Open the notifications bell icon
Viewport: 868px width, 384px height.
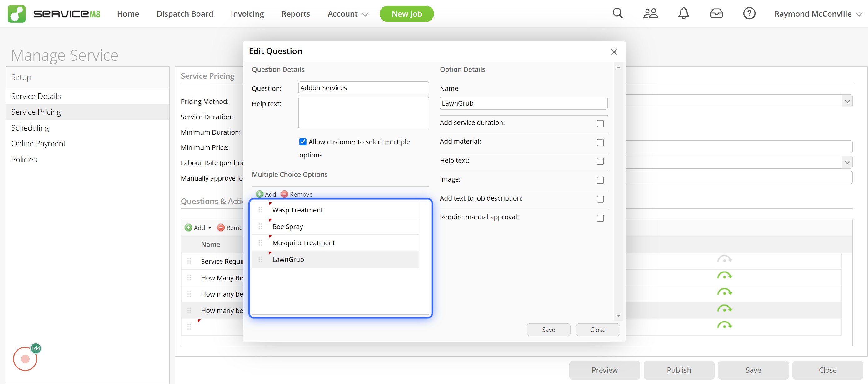683,13
